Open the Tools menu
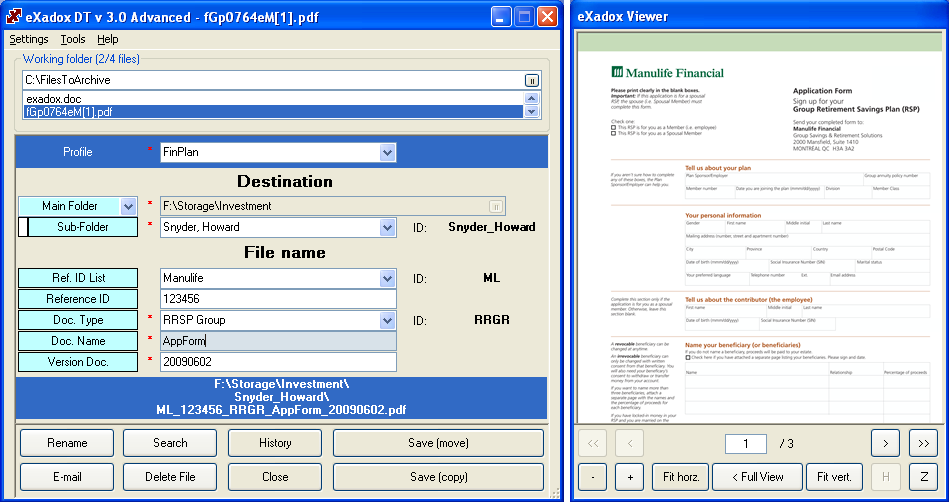 [x=73, y=39]
